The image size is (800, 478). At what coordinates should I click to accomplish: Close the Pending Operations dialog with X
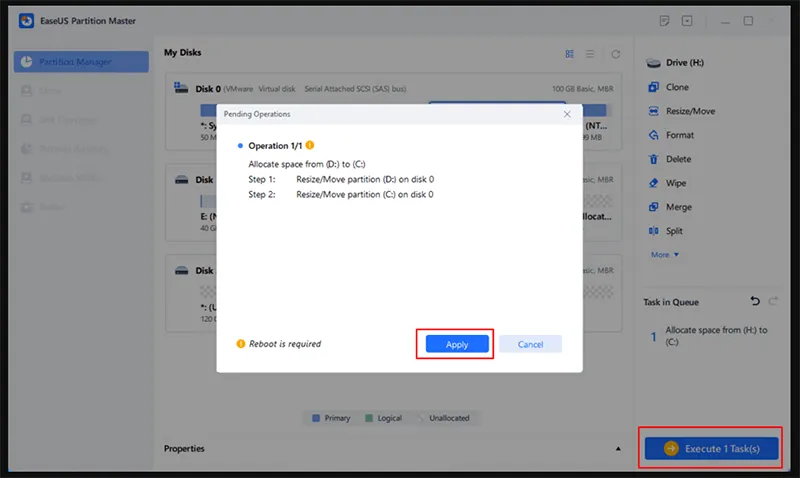[567, 114]
